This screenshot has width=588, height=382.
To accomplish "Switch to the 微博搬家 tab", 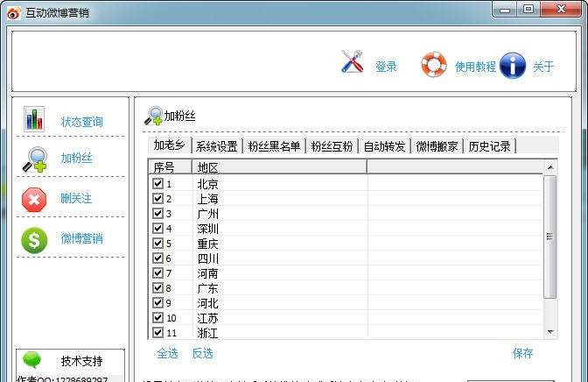I will (x=437, y=146).
